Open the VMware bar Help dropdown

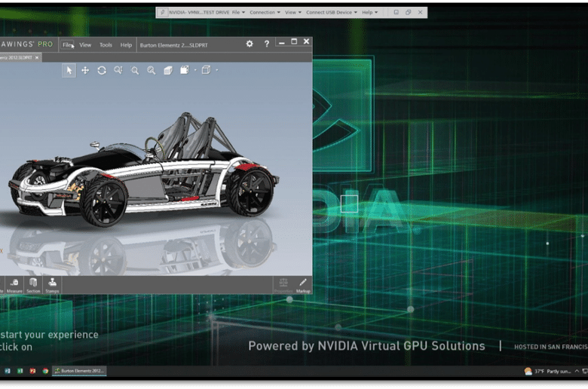369,12
